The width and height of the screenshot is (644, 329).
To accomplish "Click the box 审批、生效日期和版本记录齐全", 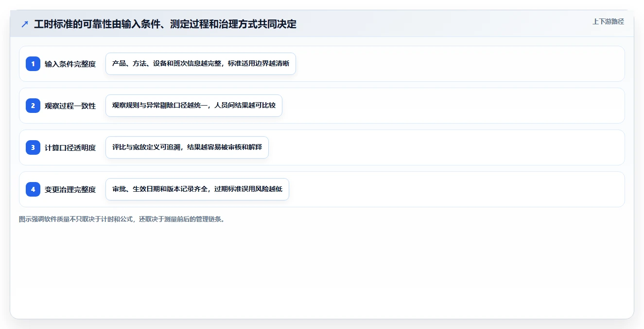I will click(197, 189).
